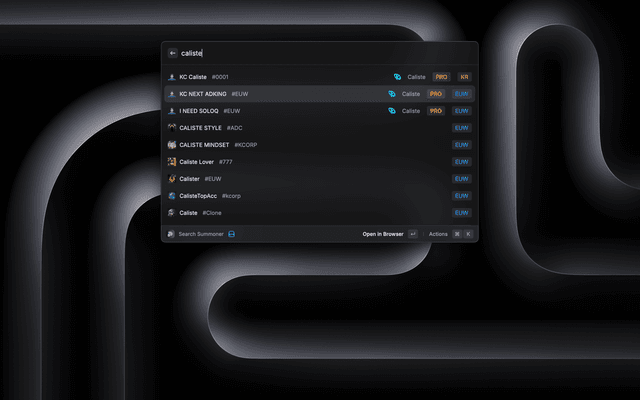
Task: Click the back arrow in search bar
Action: pyautogui.click(x=173, y=53)
